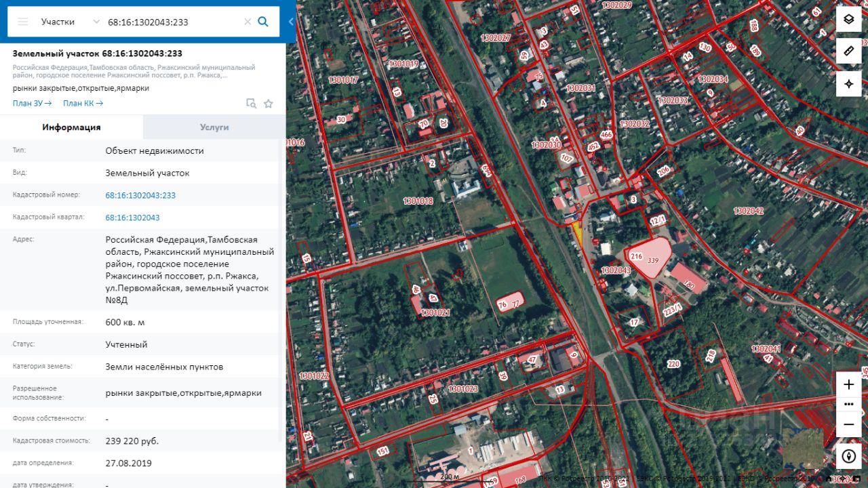The height and width of the screenshot is (488, 868).
Task: Click parcel label 216 on the map
Action: coord(636,257)
